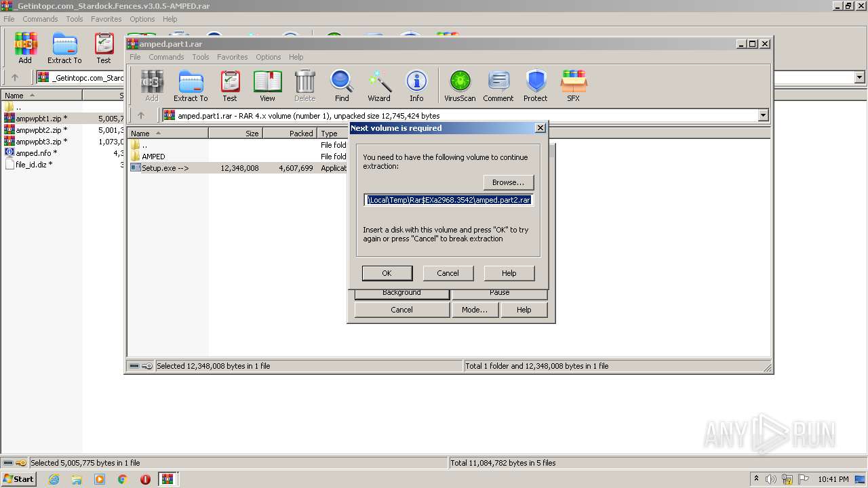868x488 pixels.
Task: Click the Mode... button in the extraction dialog
Action: 474,310
